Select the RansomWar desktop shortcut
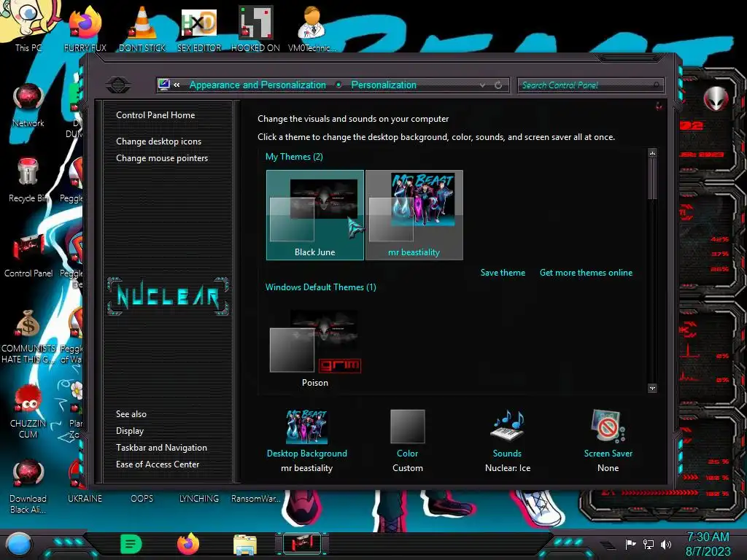The width and height of the screenshot is (747, 560). click(256, 498)
